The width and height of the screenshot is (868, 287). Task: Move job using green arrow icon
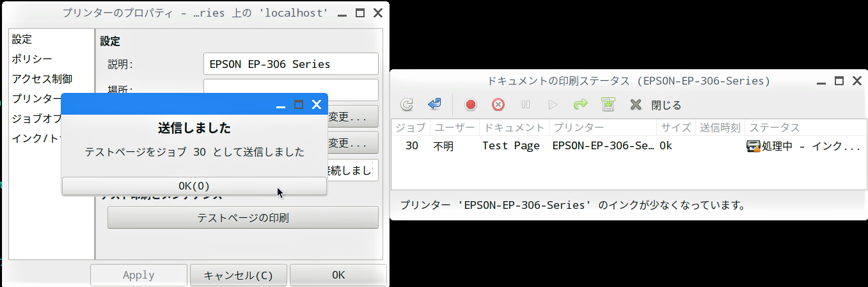[580, 104]
